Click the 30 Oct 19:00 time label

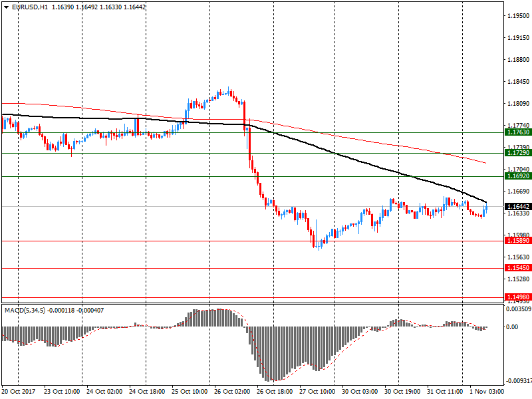(x=402, y=391)
